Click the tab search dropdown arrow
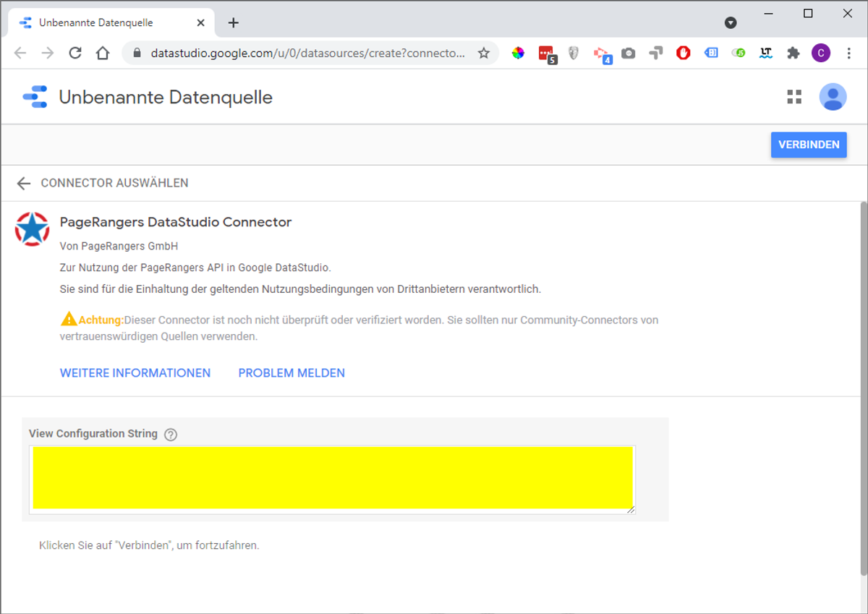Screen dimensions: 868x614 click(x=731, y=23)
